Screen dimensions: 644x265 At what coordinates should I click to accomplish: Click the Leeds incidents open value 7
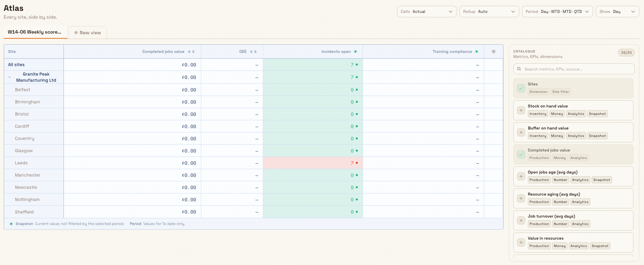click(352, 163)
